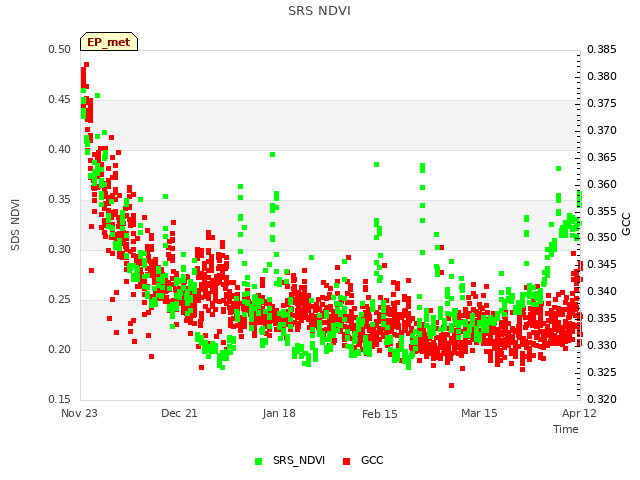Viewport: 640px width, 480px height.
Task: Click the 0.20 left axis value
Action: [60, 349]
